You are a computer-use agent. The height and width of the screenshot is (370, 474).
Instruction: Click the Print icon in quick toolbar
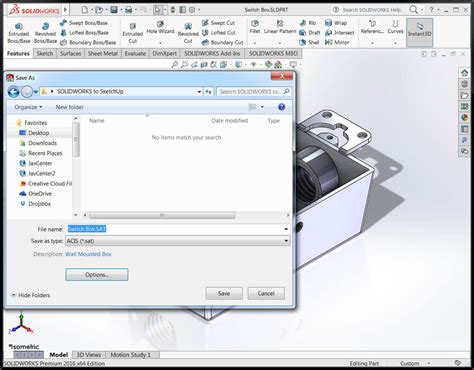(x=129, y=10)
